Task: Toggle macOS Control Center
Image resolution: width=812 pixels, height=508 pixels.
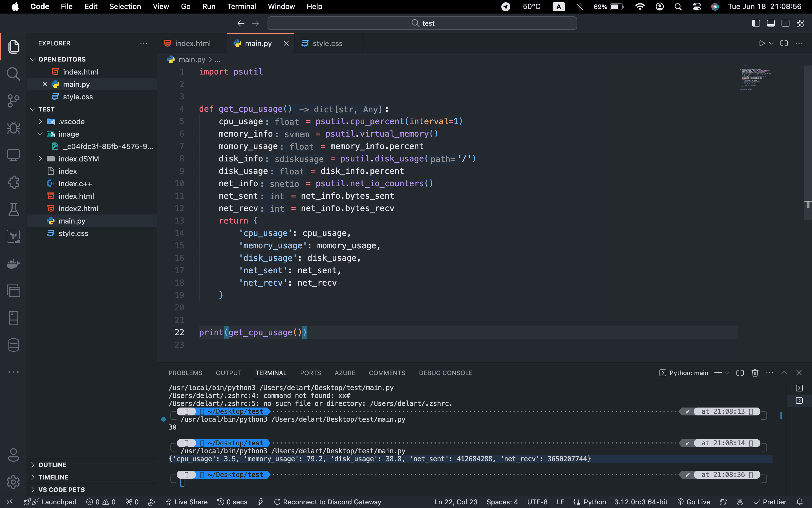Action: click(x=697, y=7)
